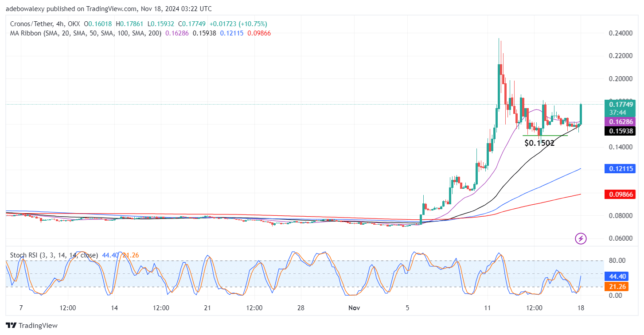Click the black SMA 50 price tag 0.15938
This screenshot has height=335, width=644.
tap(621, 131)
